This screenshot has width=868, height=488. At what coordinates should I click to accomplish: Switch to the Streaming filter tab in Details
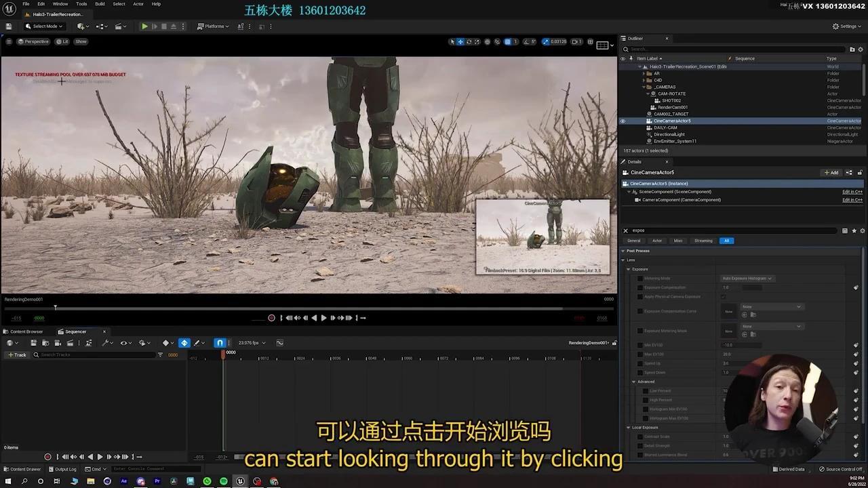coord(703,241)
